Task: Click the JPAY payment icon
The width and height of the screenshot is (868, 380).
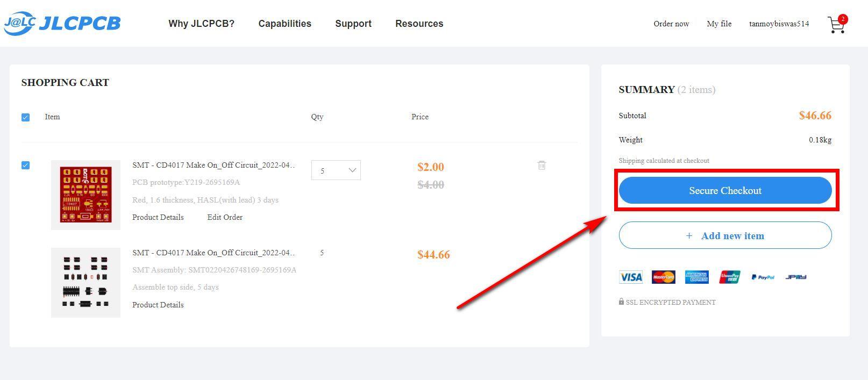Action: [x=795, y=277]
